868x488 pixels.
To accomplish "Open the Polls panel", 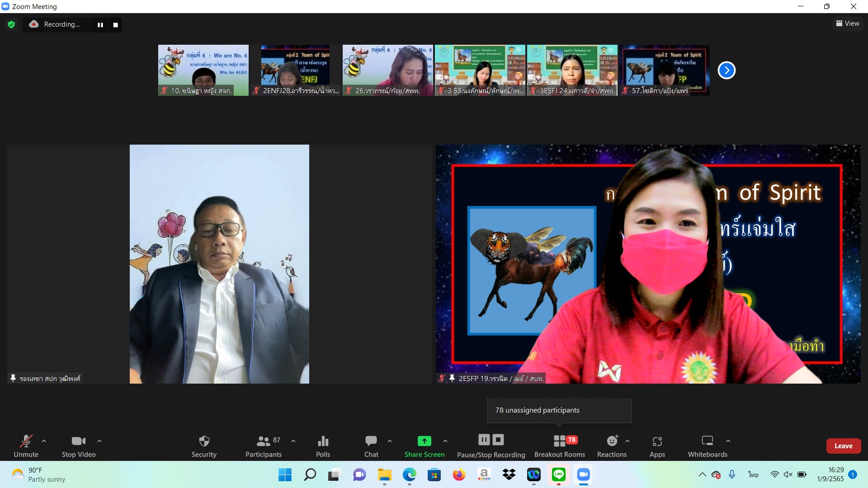I will click(323, 446).
